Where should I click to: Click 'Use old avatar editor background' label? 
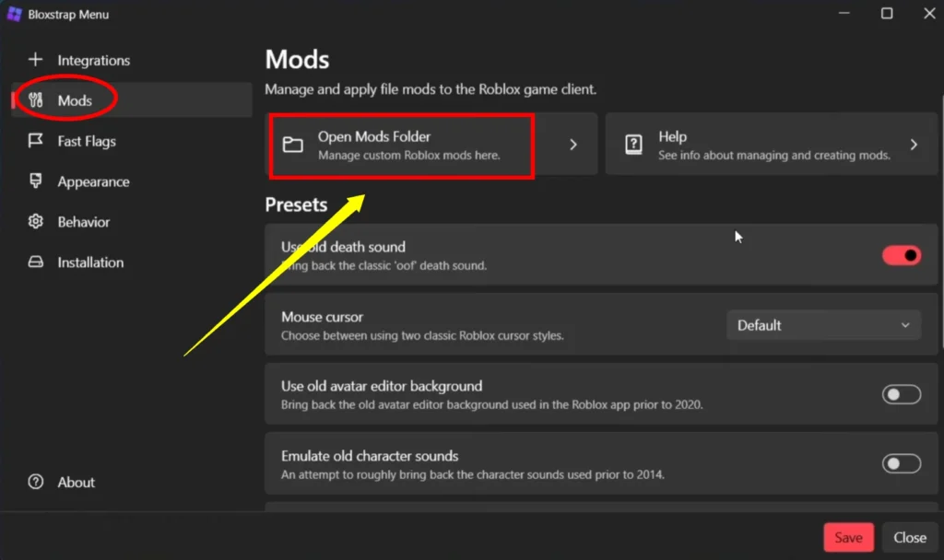[x=382, y=386]
